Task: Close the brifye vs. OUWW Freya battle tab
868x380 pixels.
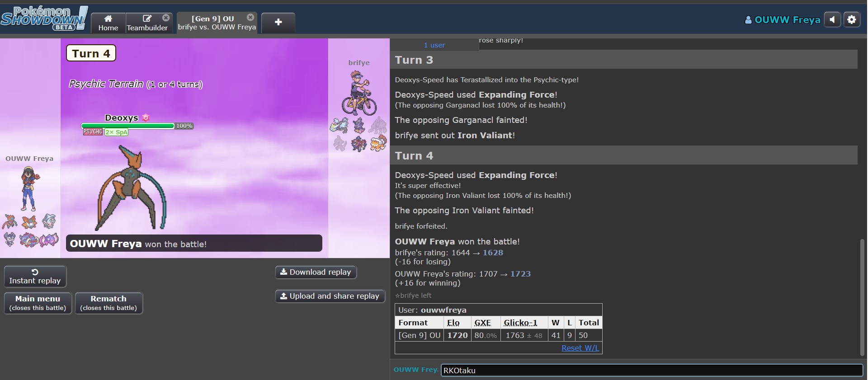Action: pyautogui.click(x=250, y=17)
